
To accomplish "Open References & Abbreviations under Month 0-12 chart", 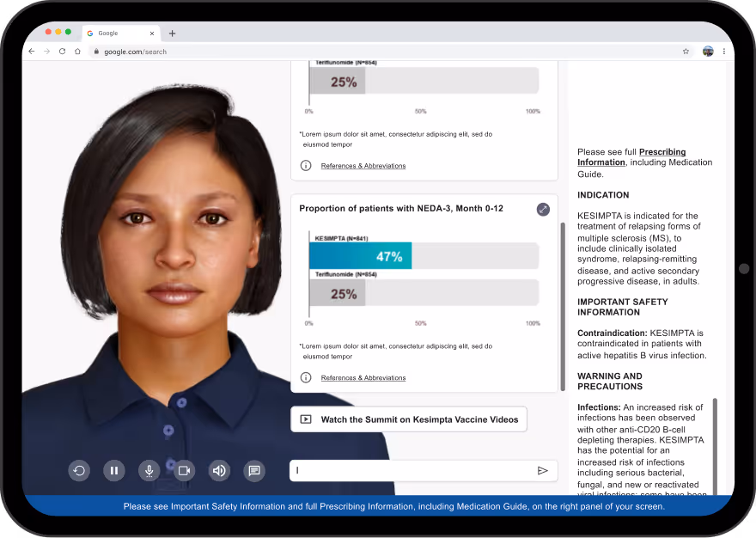I will [x=363, y=378].
